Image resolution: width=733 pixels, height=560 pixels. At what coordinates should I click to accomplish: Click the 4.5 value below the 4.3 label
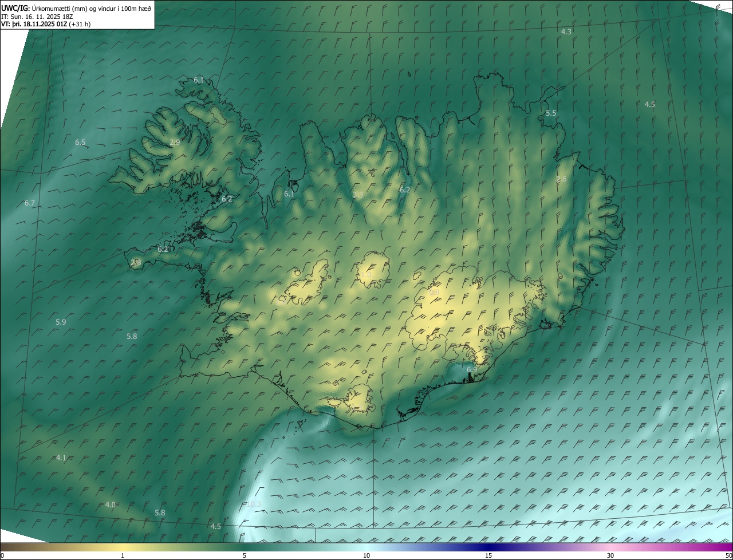pyautogui.click(x=650, y=105)
